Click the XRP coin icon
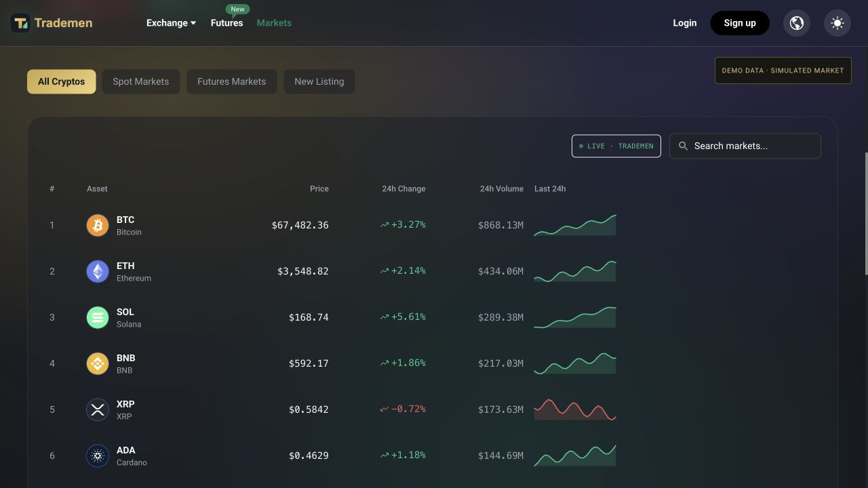Image resolution: width=868 pixels, height=488 pixels. [98, 409]
